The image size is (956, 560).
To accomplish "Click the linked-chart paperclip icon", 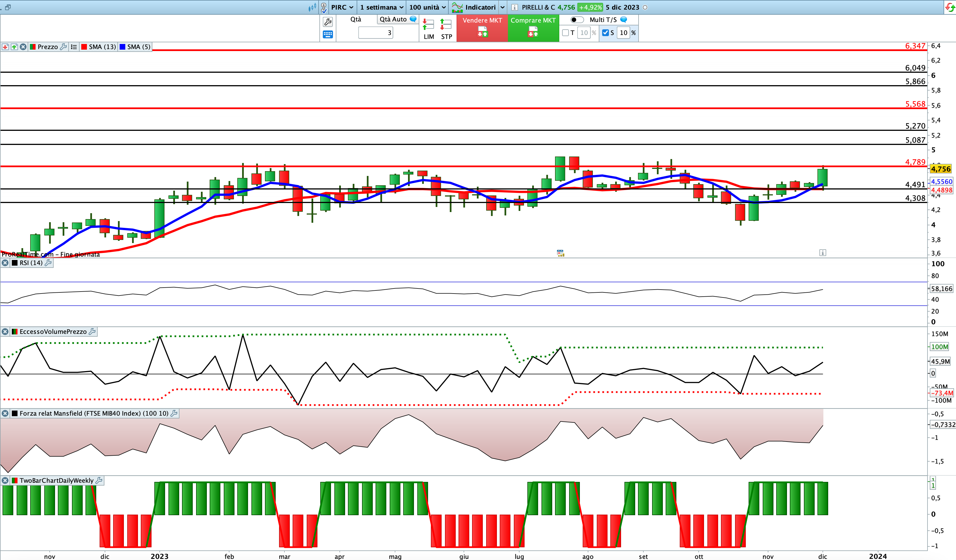I will [x=324, y=7].
